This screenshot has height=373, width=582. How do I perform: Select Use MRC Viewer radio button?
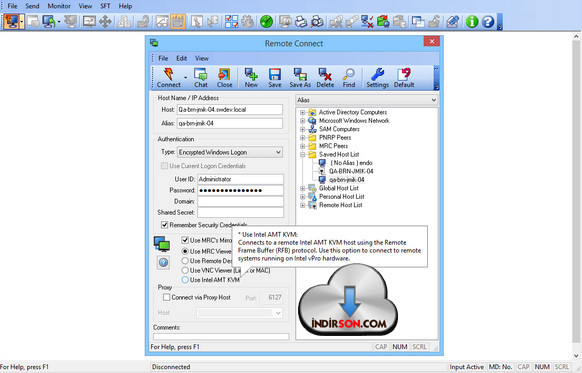185,251
